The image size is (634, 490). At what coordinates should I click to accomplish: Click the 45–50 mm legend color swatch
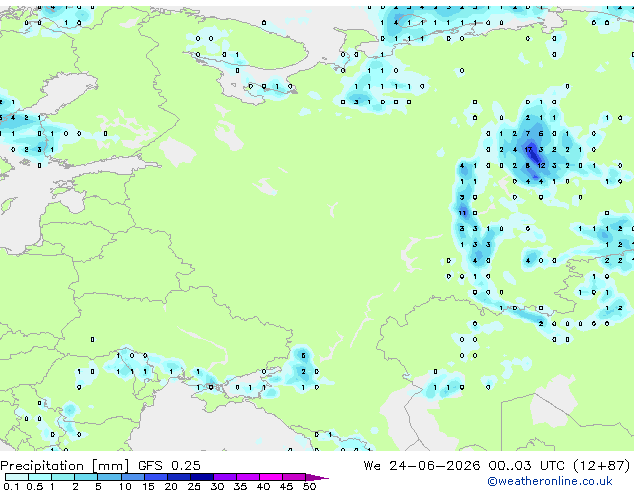[x=294, y=477]
